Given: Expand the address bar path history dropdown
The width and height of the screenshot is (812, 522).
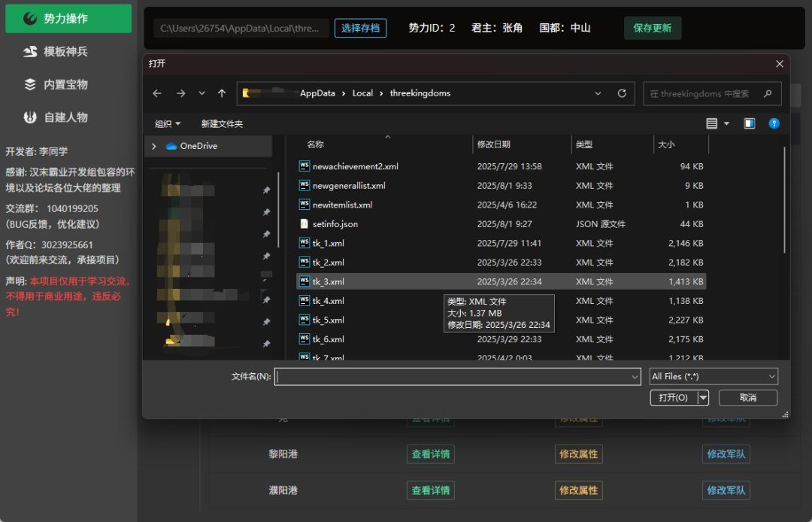Looking at the screenshot, I should point(598,93).
